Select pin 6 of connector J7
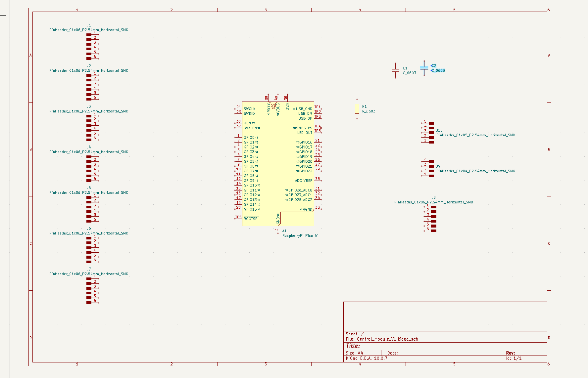 tap(92, 302)
